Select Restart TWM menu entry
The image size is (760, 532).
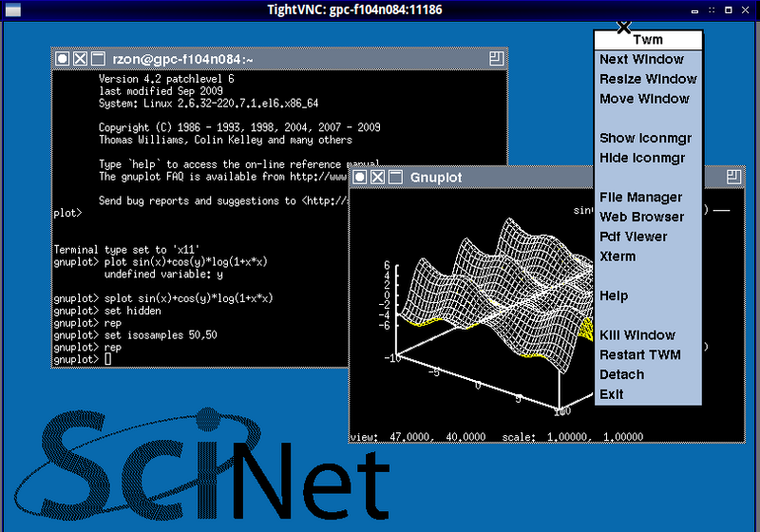click(648, 355)
